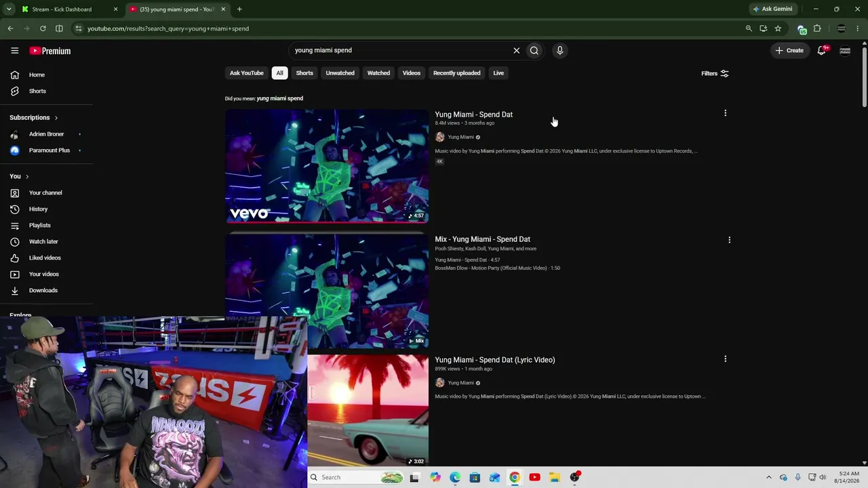The width and height of the screenshot is (868, 488).
Task: Click the YouTube search text field
Action: click(x=400, y=50)
